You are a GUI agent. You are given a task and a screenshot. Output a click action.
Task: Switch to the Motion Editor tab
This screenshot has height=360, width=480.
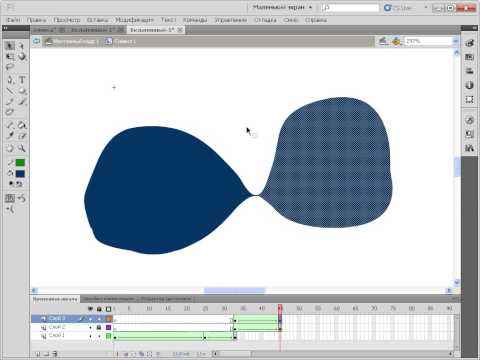point(165,299)
